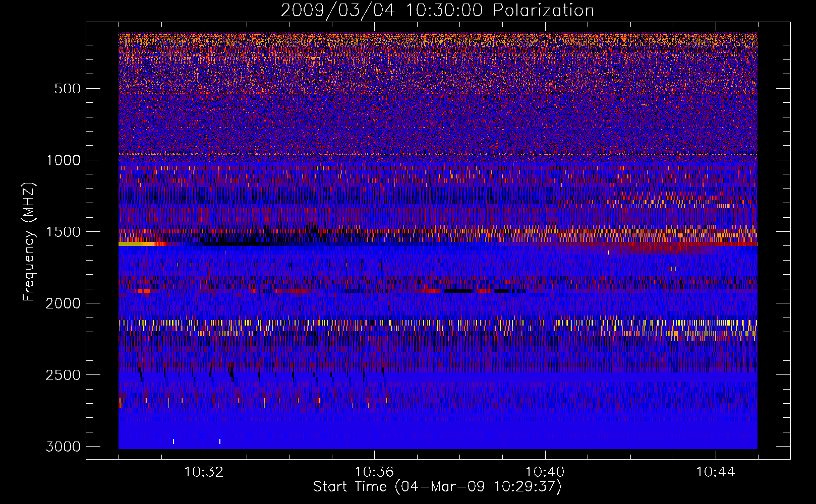This screenshot has width=816, height=504.
Task: Select the 'Frequency (MHZ)' axis label
Action: (29, 242)
